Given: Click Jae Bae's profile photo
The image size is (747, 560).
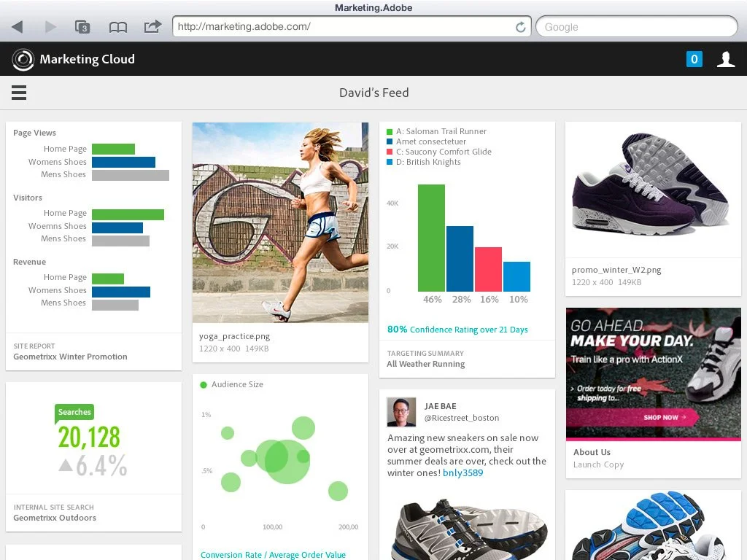Looking at the screenshot, I should coord(401,412).
